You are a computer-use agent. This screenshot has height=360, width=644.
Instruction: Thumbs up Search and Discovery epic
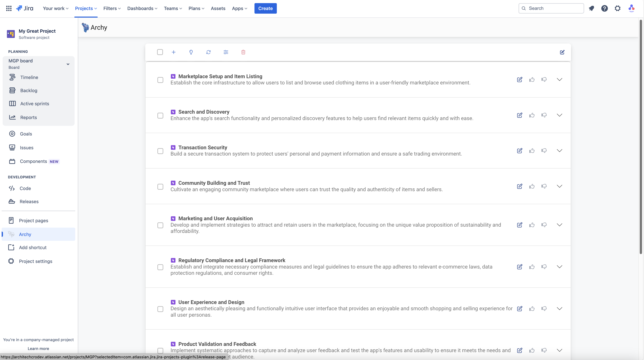[532, 115]
